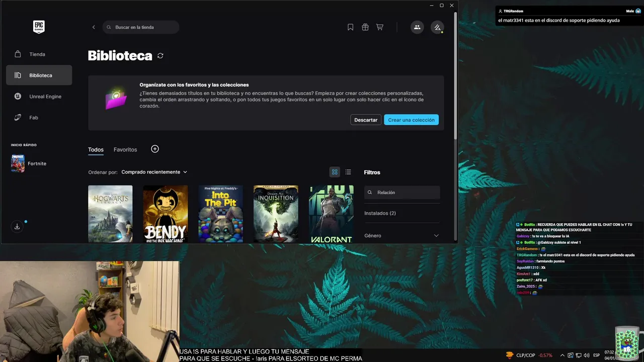Dismiss banner with Descartar button
This screenshot has width=644, height=362.
click(x=366, y=120)
